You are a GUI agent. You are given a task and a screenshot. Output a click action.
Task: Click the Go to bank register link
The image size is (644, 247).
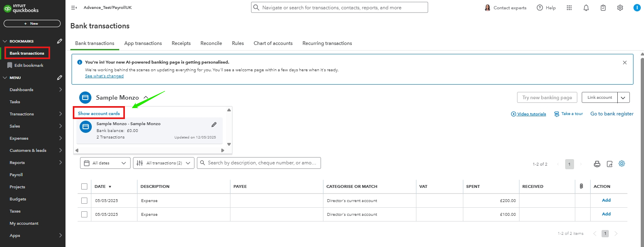click(612, 114)
